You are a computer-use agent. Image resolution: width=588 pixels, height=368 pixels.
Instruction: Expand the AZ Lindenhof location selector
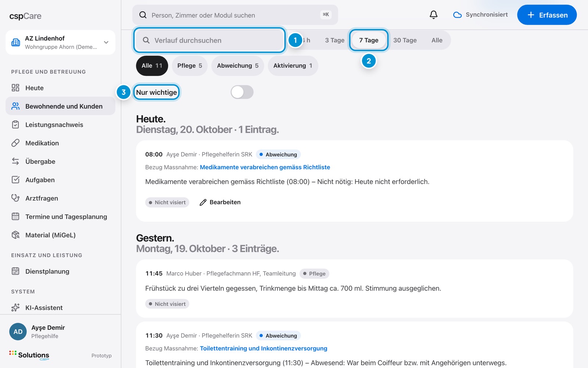tap(60, 42)
